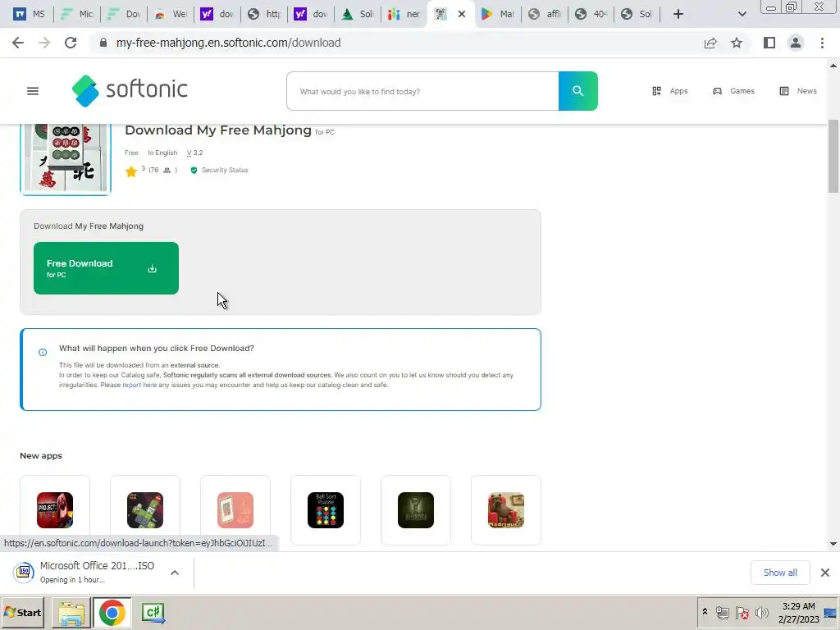This screenshot has height=630, width=840.
Task: Toggle the browser side panel
Action: 769,43
